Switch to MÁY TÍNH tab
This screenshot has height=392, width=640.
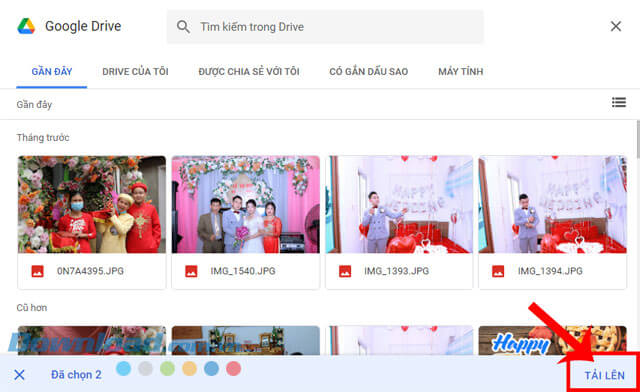pos(460,71)
